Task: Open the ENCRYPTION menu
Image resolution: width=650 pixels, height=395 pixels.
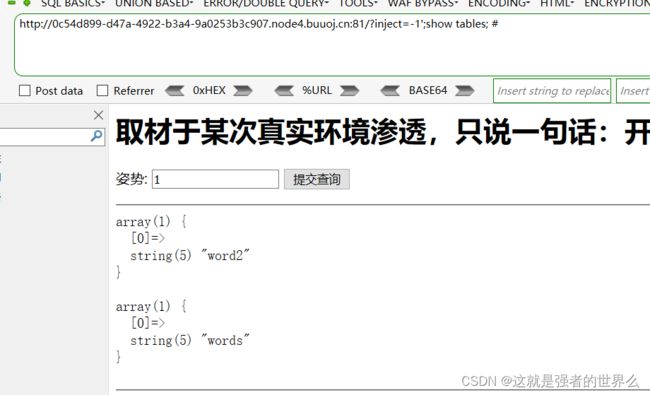Action: [617, 3]
